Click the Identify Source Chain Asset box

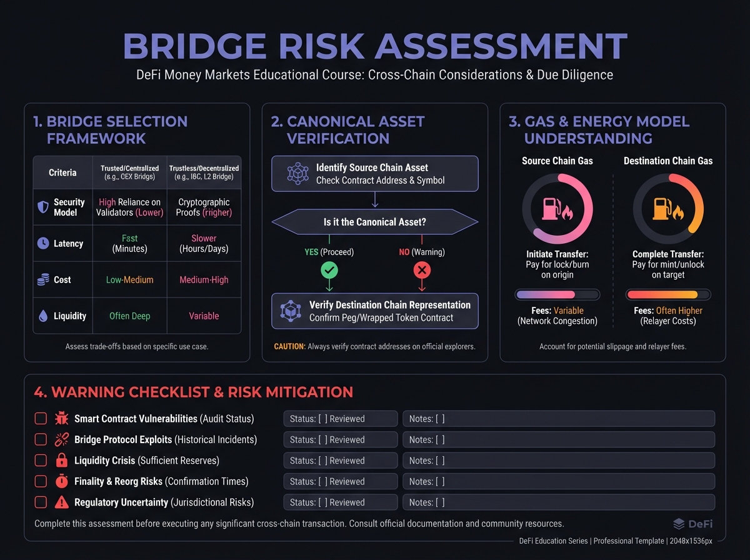(x=374, y=174)
